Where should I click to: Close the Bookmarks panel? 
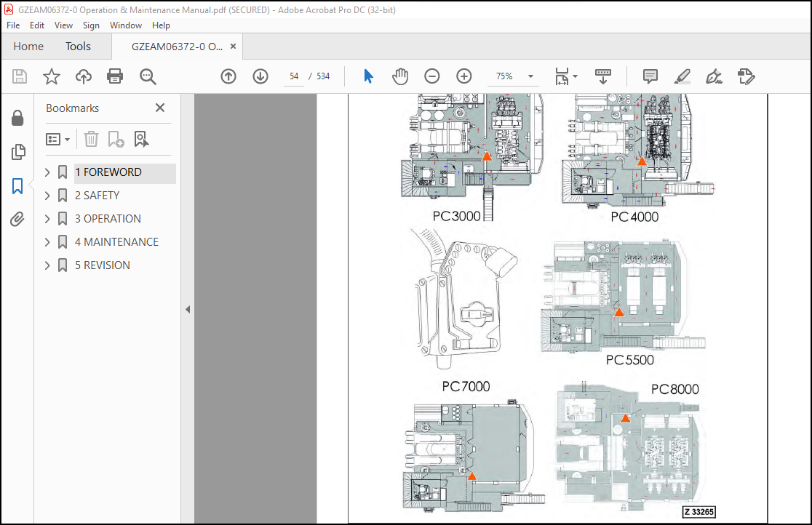pos(160,108)
